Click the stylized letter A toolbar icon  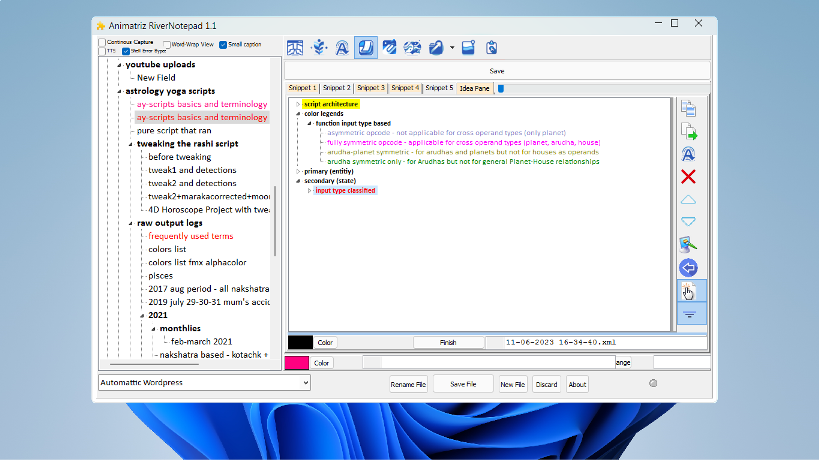click(342, 48)
